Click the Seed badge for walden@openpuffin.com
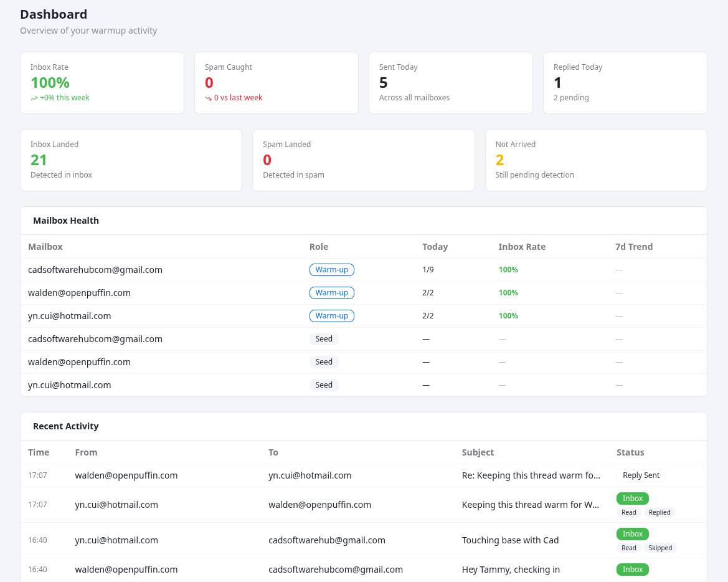The image size is (728, 582). pyautogui.click(x=324, y=361)
